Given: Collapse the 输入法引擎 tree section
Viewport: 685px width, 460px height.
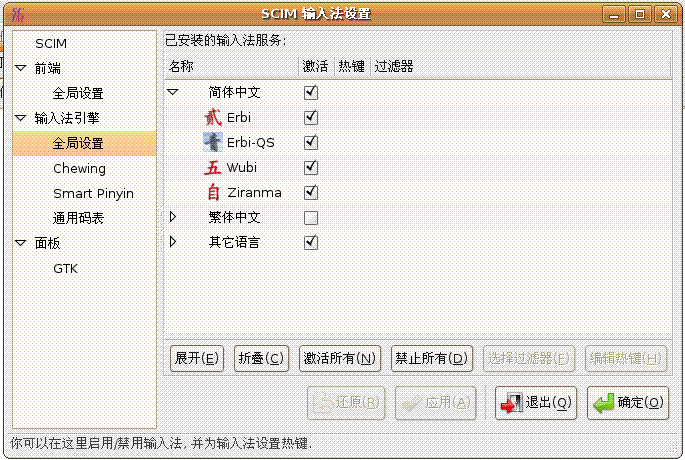Looking at the screenshot, I should 21,118.
